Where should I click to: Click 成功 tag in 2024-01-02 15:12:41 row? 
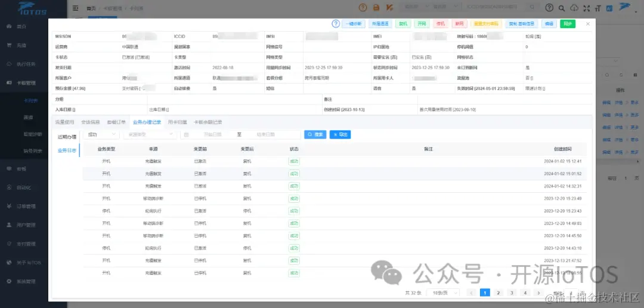coord(294,161)
